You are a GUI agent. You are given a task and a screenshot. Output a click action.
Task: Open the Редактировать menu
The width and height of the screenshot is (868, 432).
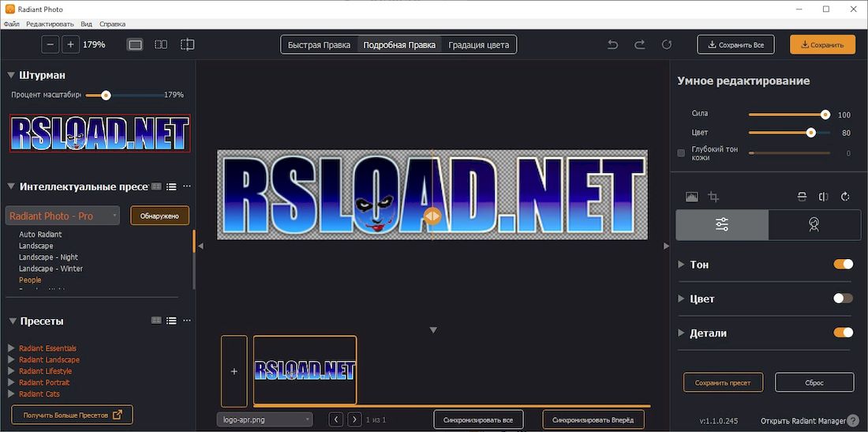[x=50, y=24]
